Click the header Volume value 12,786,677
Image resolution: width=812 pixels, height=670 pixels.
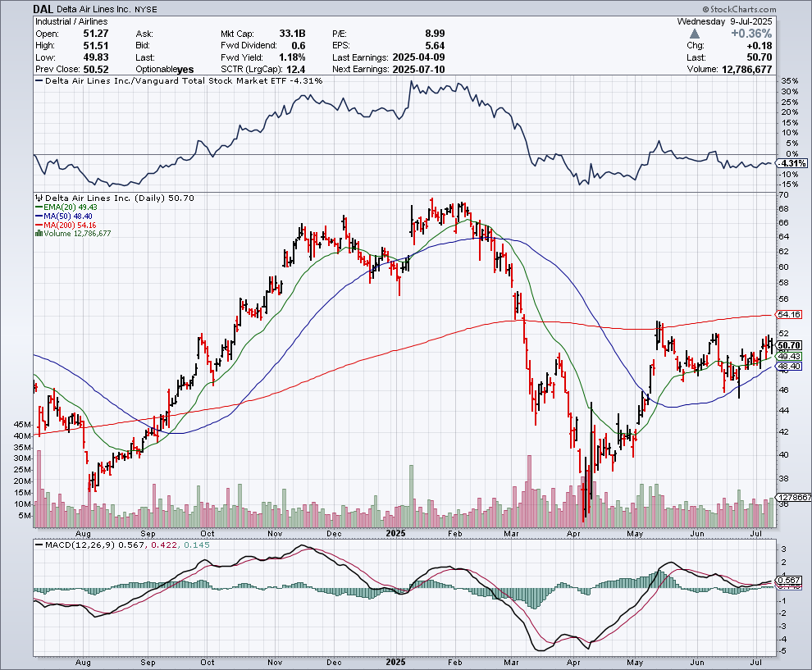746,70
